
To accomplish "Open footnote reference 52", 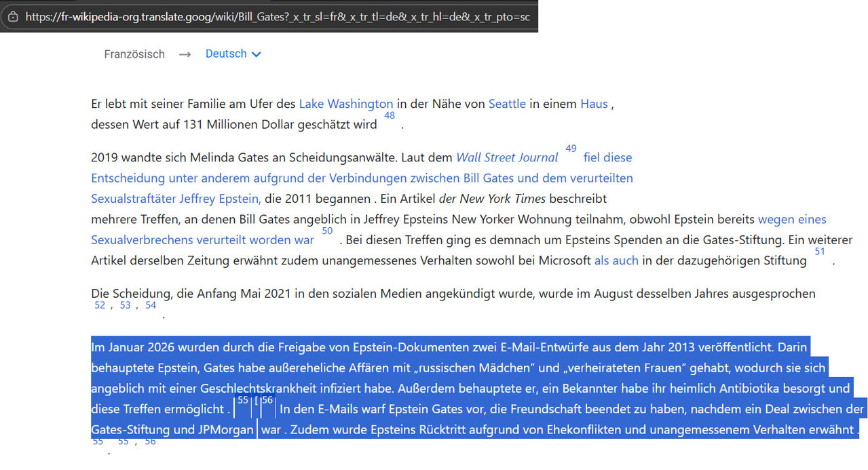I will click(x=100, y=305).
